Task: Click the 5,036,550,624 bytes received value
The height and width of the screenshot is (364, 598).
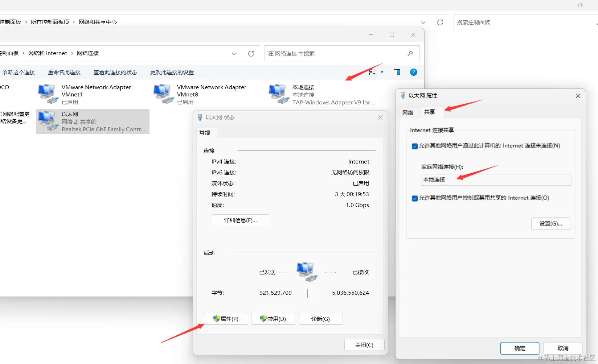Action: (x=351, y=293)
